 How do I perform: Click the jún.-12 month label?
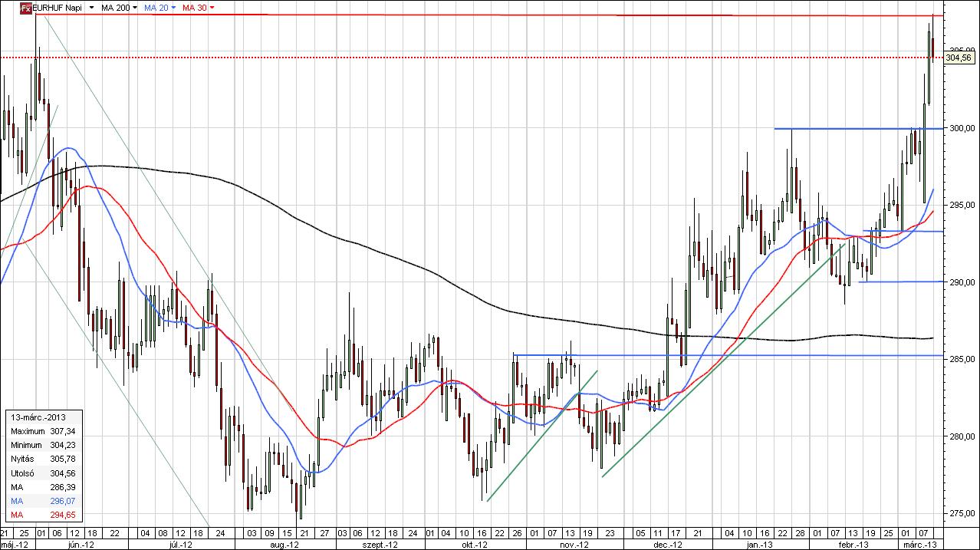(81, 544)
